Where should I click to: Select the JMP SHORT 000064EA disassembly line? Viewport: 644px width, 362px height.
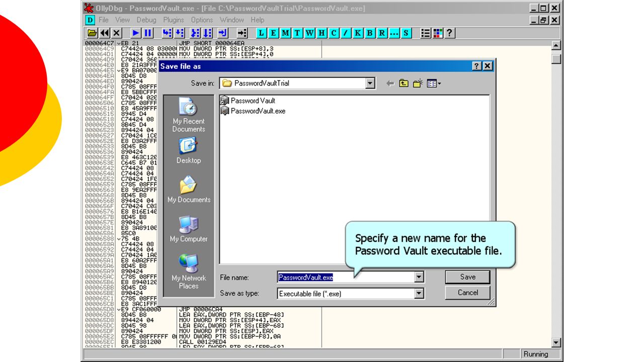[211, 43]
